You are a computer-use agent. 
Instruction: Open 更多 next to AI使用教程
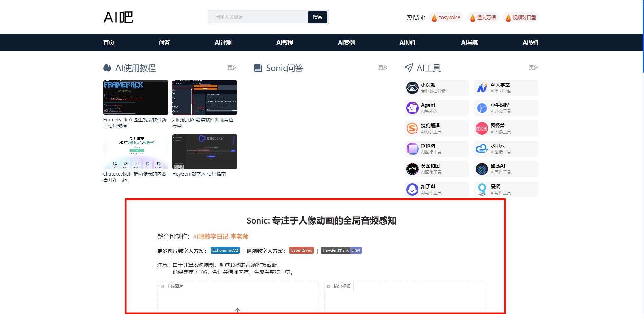tap(232, 68)
